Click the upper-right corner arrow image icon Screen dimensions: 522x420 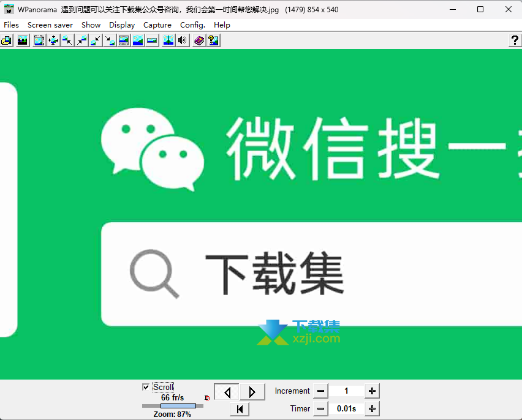[81, 40]
